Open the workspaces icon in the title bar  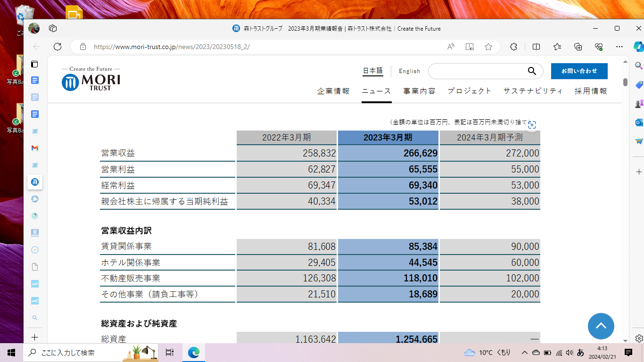[x=53, y=29]
